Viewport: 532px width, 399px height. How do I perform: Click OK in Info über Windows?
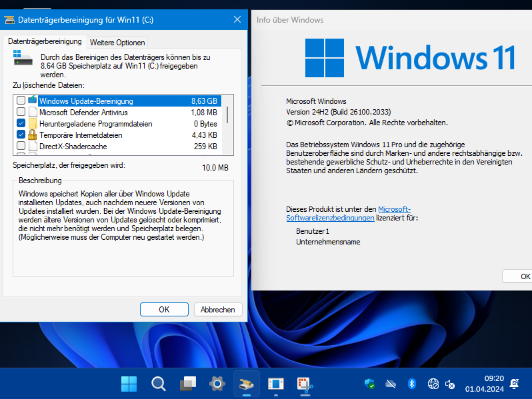(x=517, y=276)
